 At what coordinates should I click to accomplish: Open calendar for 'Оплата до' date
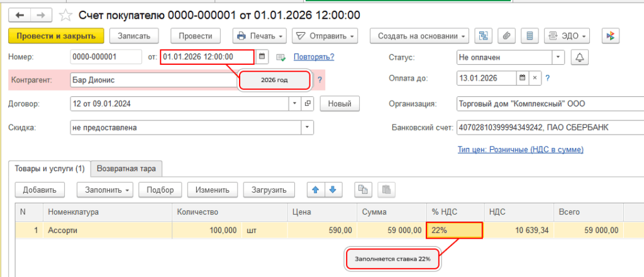pos(521,79)
